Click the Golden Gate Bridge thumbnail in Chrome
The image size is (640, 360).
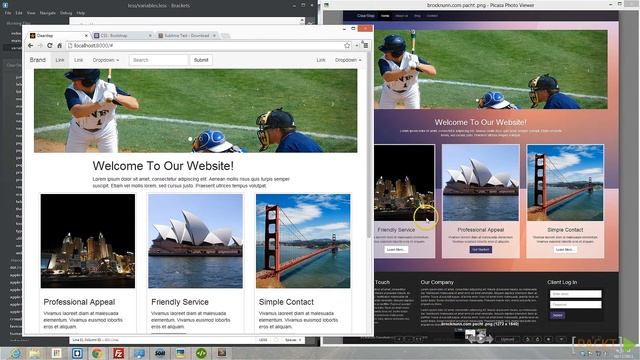[x=303, y=241]
